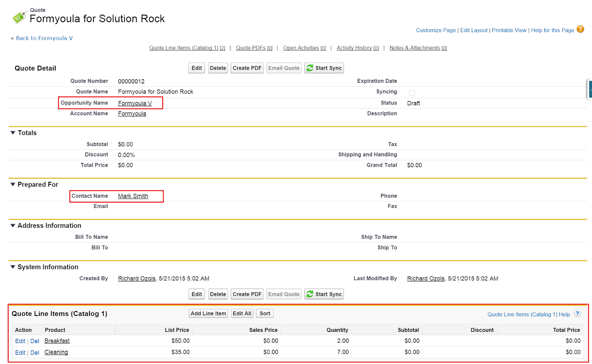Image resolution: width=592 pixels, height=364 pixels.
Task: Click the bottom Create PDF button
Action: [247, 294]
